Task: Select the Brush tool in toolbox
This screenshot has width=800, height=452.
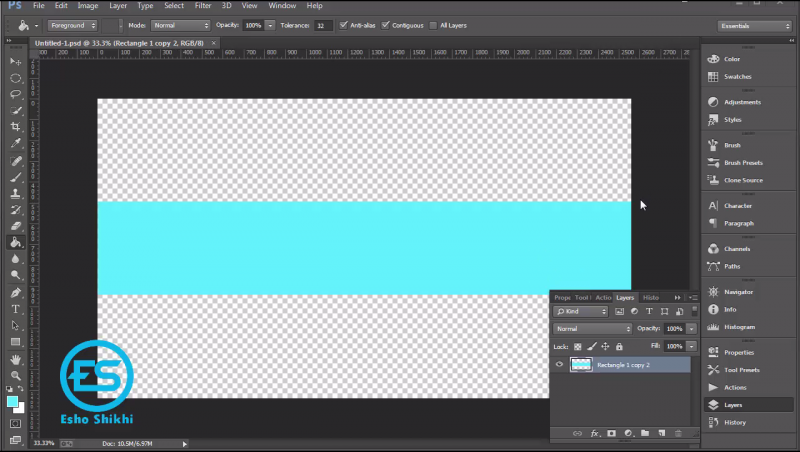Action: coord(15,178)
